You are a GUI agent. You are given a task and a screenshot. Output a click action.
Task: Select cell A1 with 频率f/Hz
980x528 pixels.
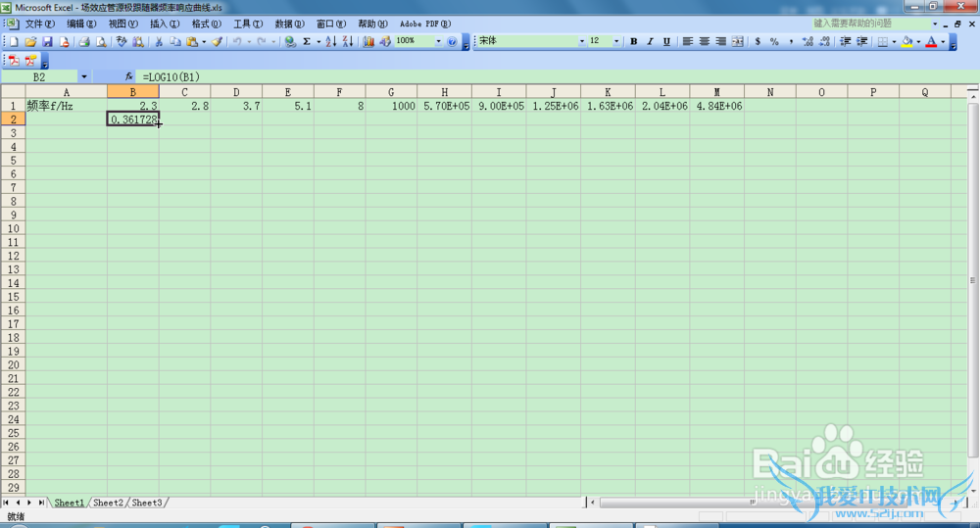coord(67,106)
